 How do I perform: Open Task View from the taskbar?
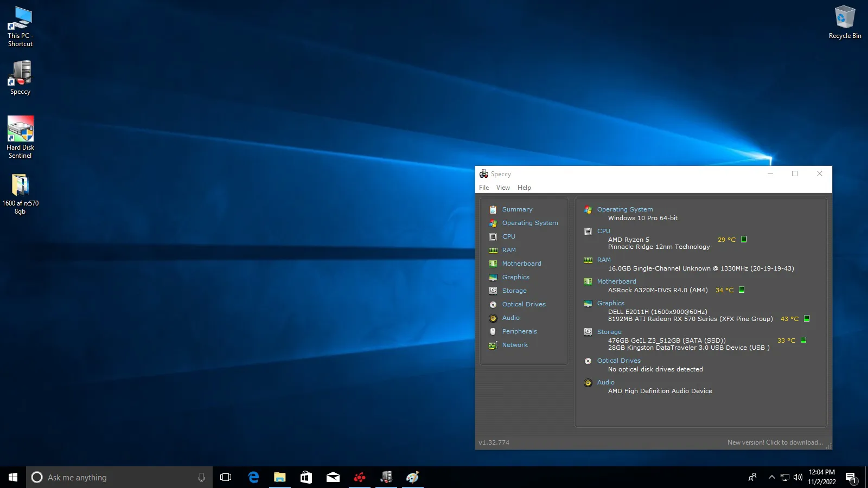pyautogui.click(x=226, y=477)
